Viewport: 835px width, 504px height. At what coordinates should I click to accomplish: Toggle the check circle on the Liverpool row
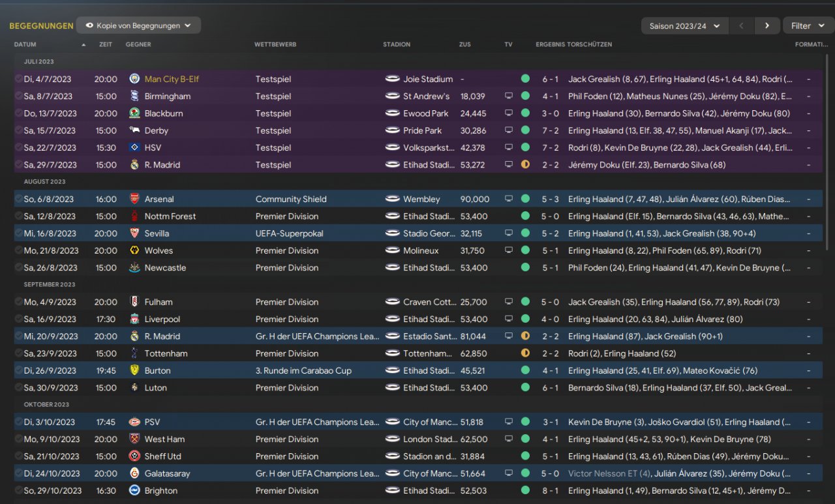pos(18,319)
